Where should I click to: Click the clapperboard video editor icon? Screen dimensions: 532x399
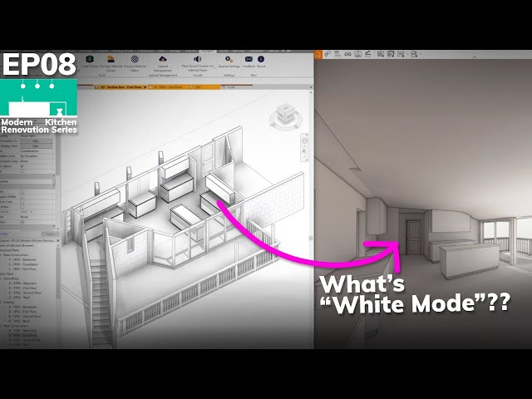pos(368,54)
